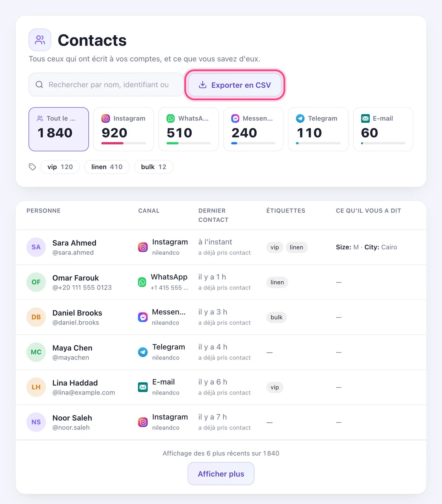The image size is (442, 504).
Task: Filter contacts by E-mail card 60
Action: click(x=383, y=129)
